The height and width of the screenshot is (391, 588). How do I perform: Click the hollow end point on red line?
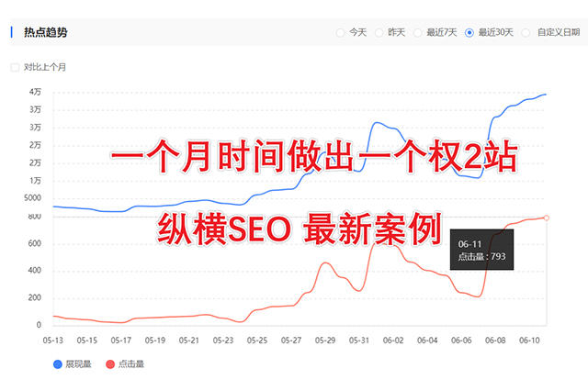(x=547, y=218)
